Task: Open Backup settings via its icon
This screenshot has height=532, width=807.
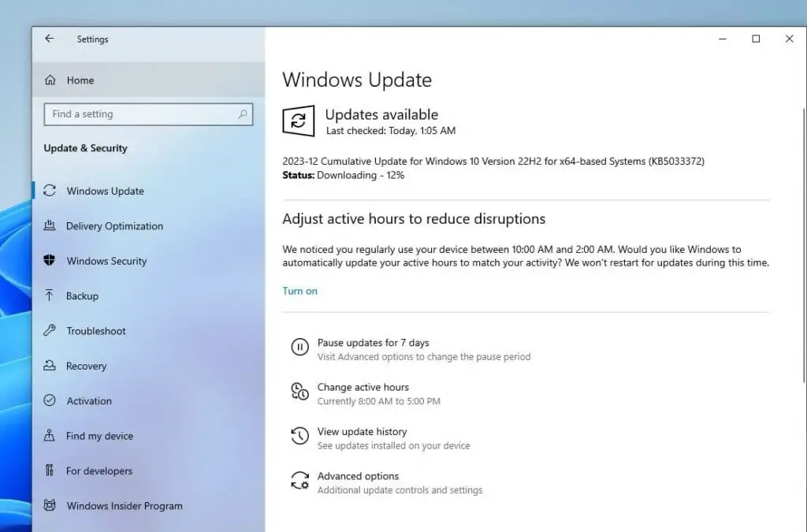Action: click(49, 296)
